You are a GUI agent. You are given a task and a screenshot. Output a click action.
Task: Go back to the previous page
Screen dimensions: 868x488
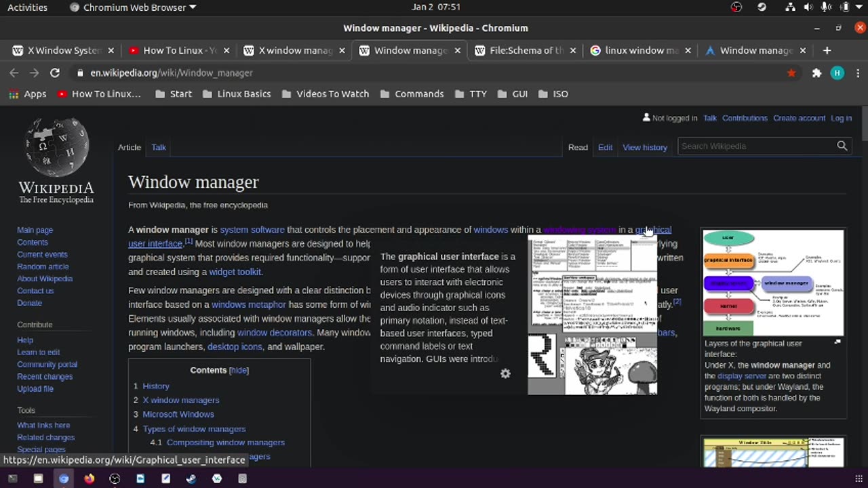point(14,73)
